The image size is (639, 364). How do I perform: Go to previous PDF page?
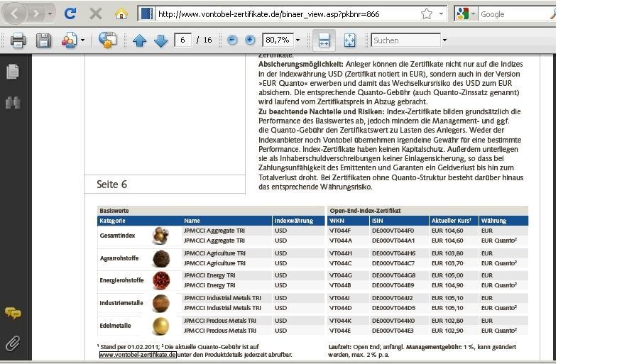pyautogui.click(x=139, y=40)
